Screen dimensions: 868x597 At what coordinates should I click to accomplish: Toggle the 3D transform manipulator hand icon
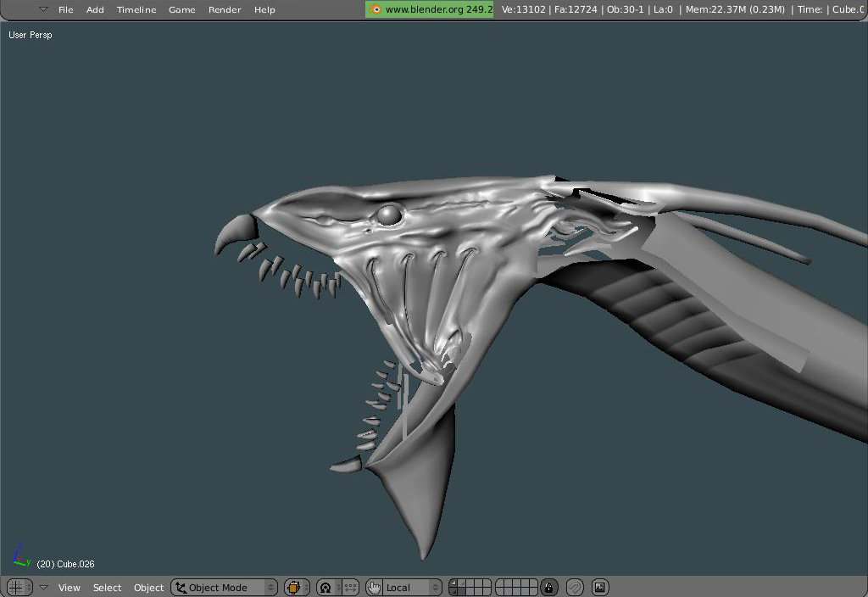click(x=374, y=587)
